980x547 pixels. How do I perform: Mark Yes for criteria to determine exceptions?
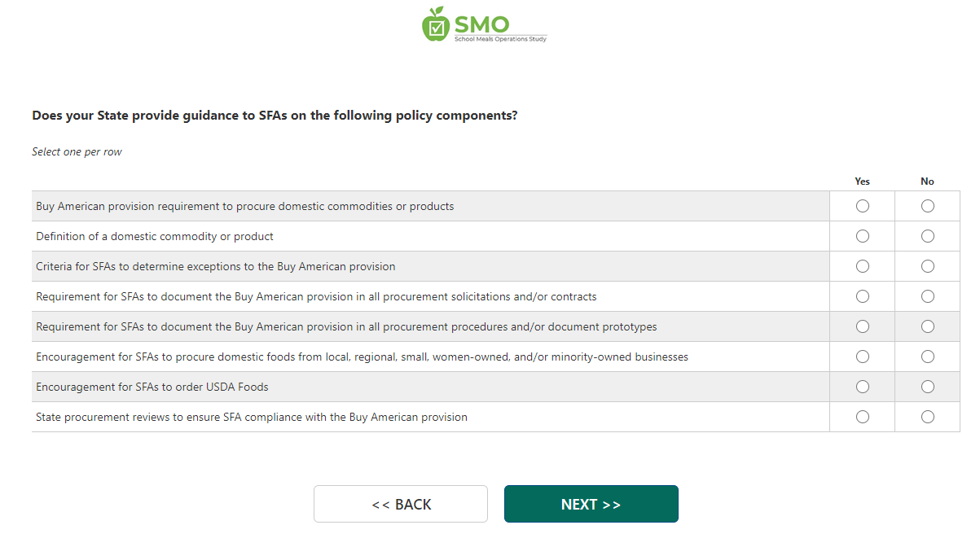pyautogui.click(x=863, y=266)
